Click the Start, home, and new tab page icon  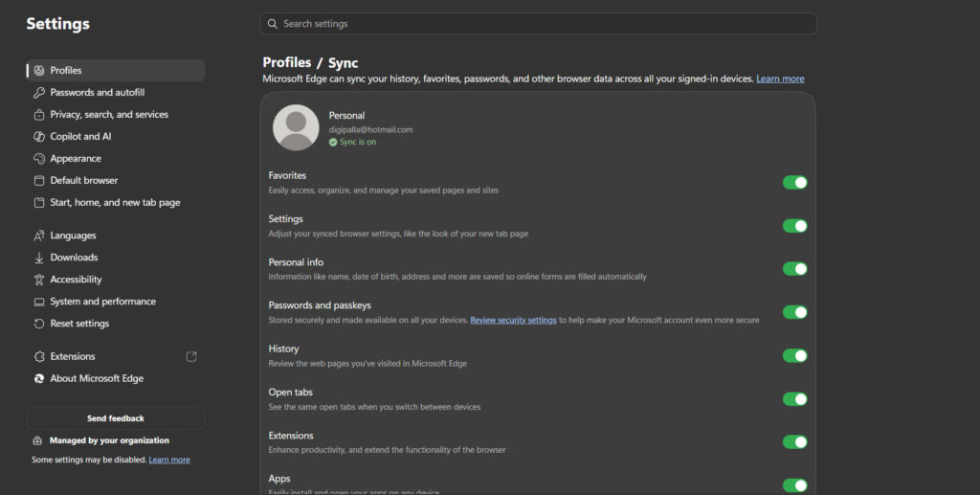38,203
